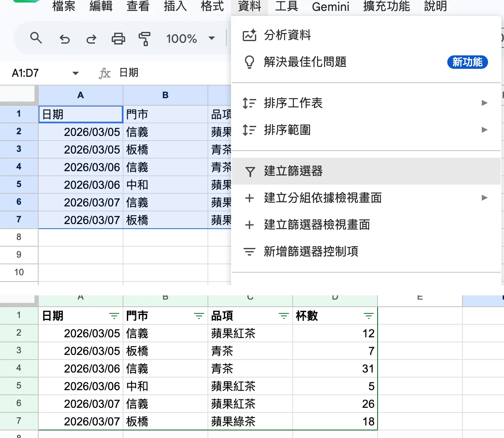Viewport: 504px width, 438px height.
Task: Open the 格式 menu
Action: coord(212,6)
